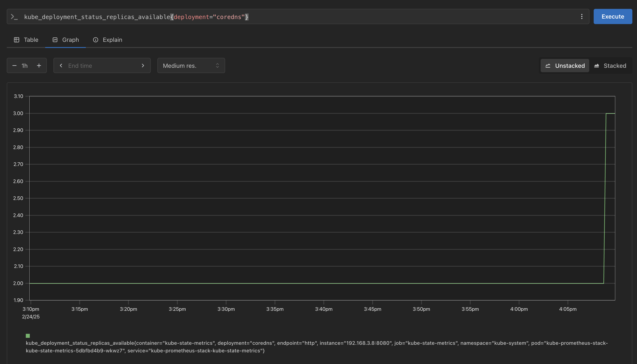Switch to the Table tab
637x364 pixels.
click(x=31, y=40)
